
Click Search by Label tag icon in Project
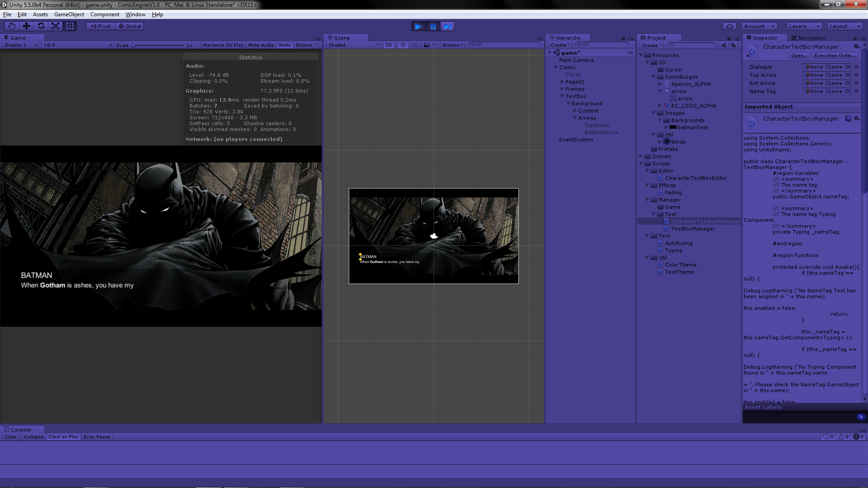(733, 45)
